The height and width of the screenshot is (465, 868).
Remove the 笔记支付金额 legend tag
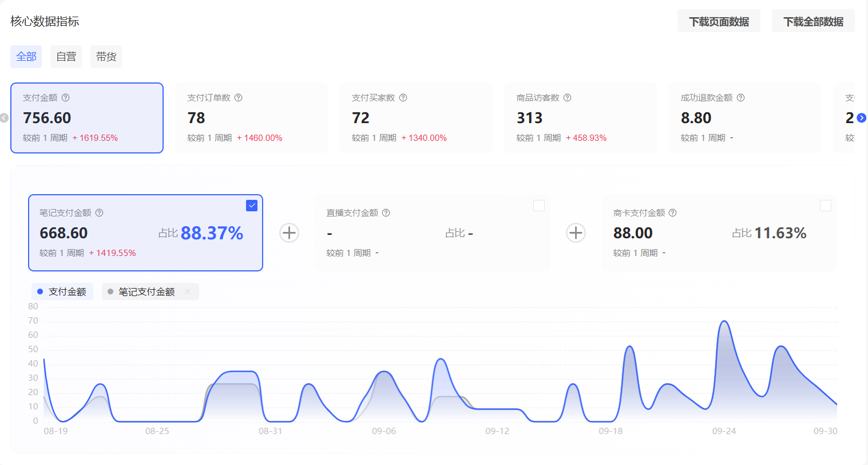188,291
